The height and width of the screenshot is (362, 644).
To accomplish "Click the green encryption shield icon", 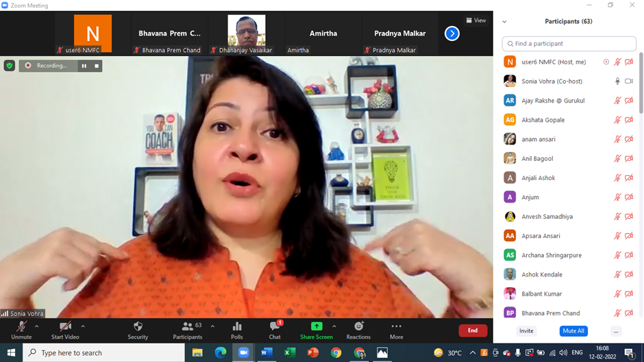I will point(10,66).
